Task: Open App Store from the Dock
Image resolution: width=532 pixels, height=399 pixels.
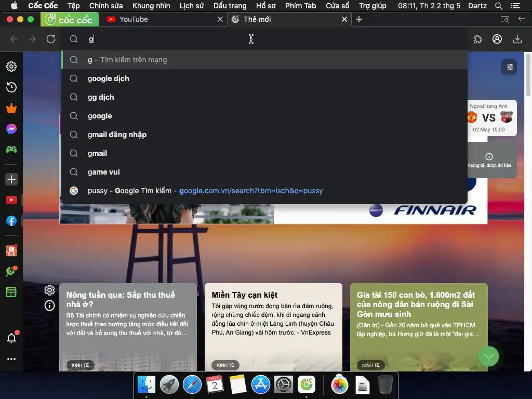Action: (261, 385)
